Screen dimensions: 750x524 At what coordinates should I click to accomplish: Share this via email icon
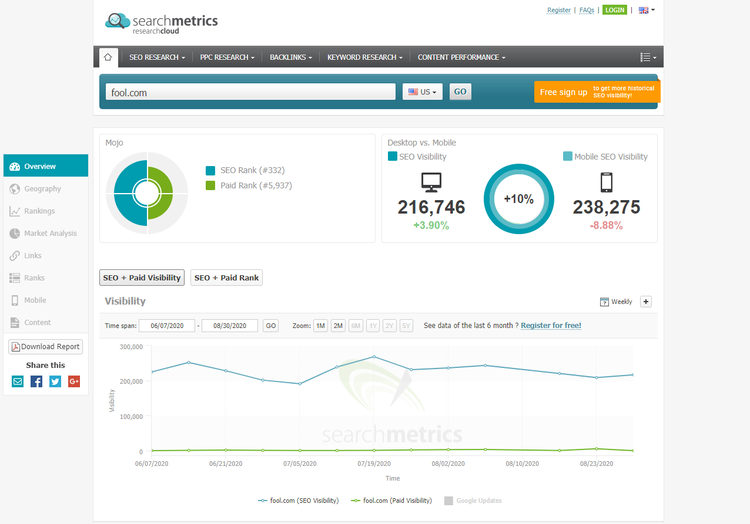(18, 382)
